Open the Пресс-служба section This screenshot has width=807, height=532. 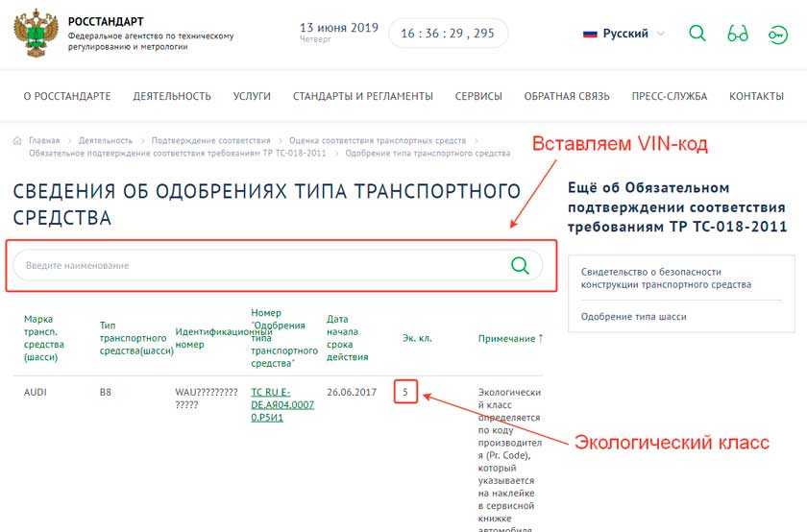(x=669, y=96)
